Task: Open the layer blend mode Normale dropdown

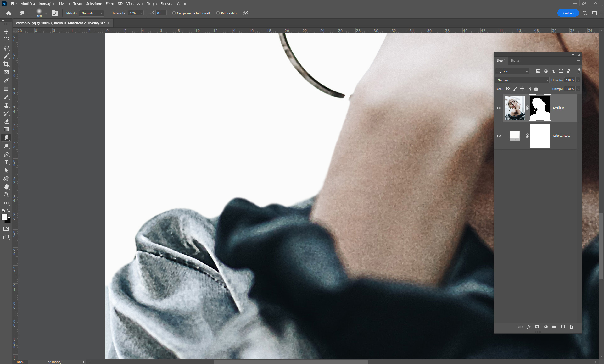Action: point(522,80)
